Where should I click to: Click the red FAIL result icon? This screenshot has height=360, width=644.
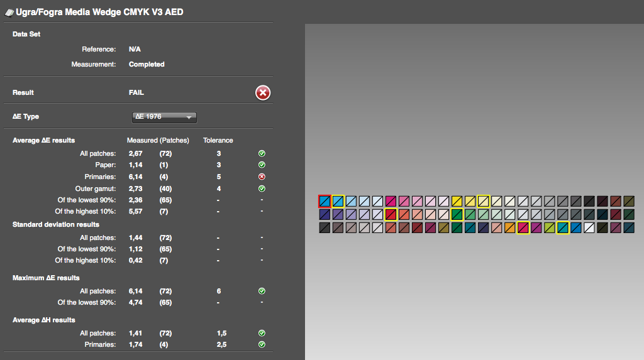pos(263,93)
